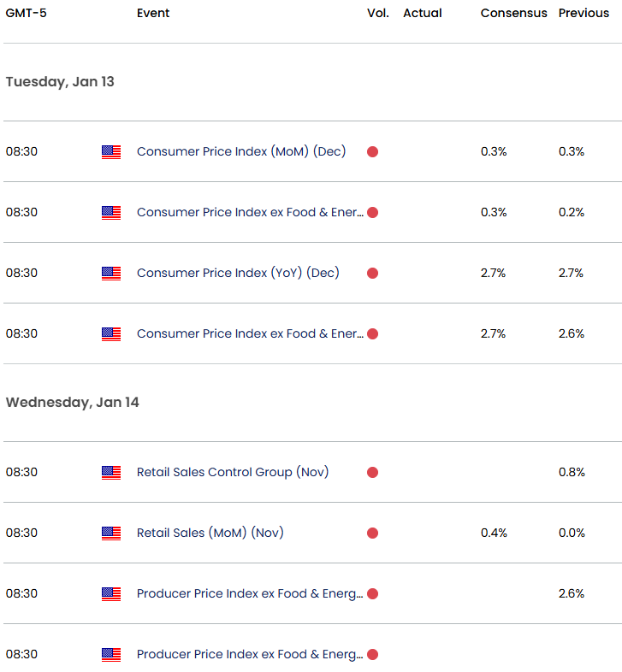Click the Actual column header
The height and width of the screenshot is (672, 622).
click(x=423, y=13)
